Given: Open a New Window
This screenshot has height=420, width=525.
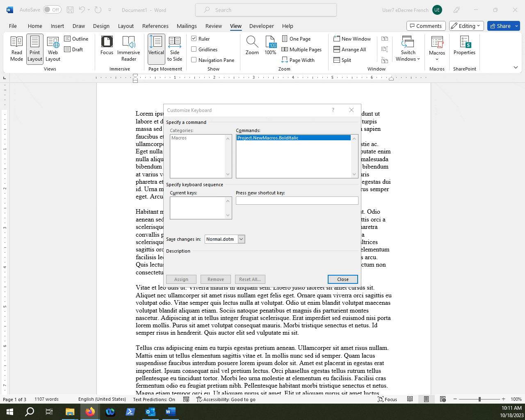Looking at the screenshot, I should 352,39.
